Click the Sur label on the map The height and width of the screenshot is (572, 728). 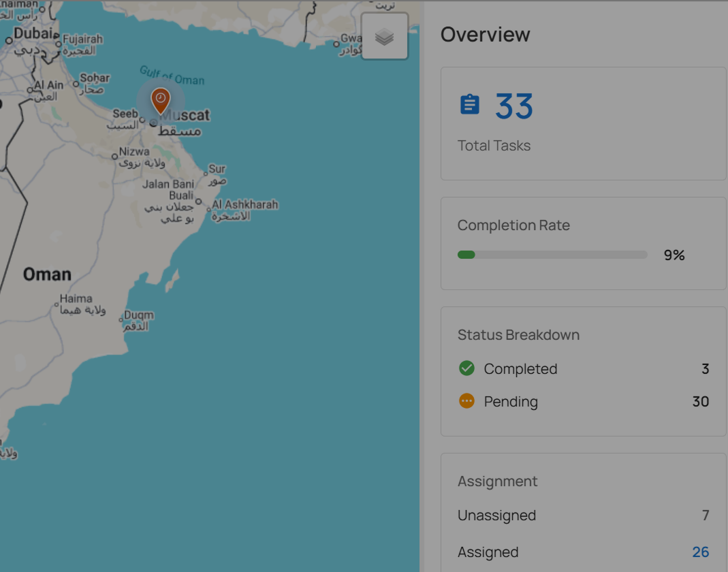tap(217, 169)
